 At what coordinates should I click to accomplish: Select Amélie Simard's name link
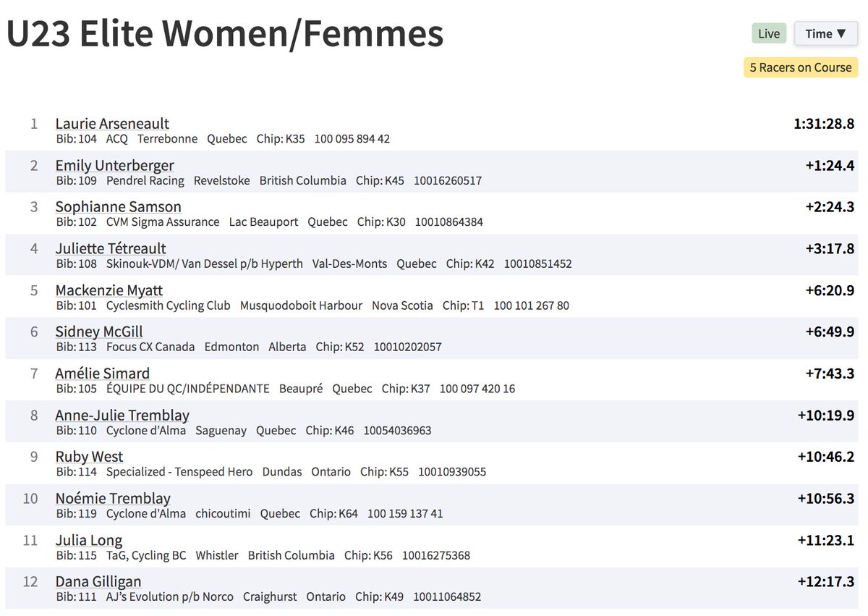(x=102, y=374)
